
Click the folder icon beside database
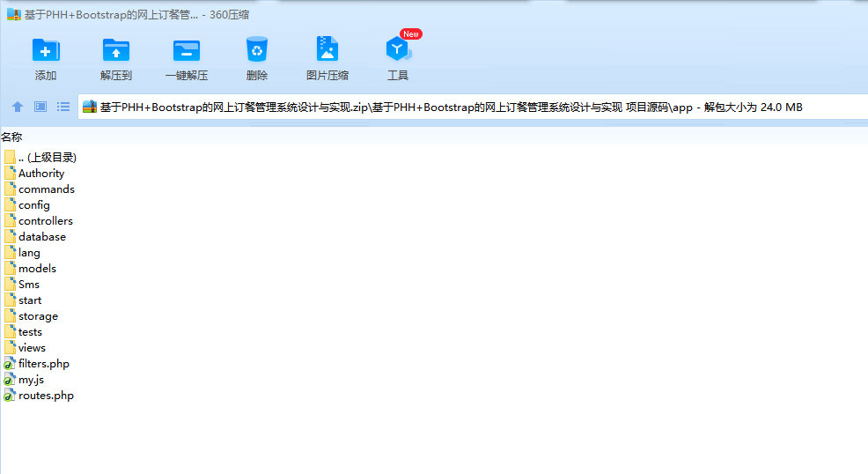pos(10,236)
